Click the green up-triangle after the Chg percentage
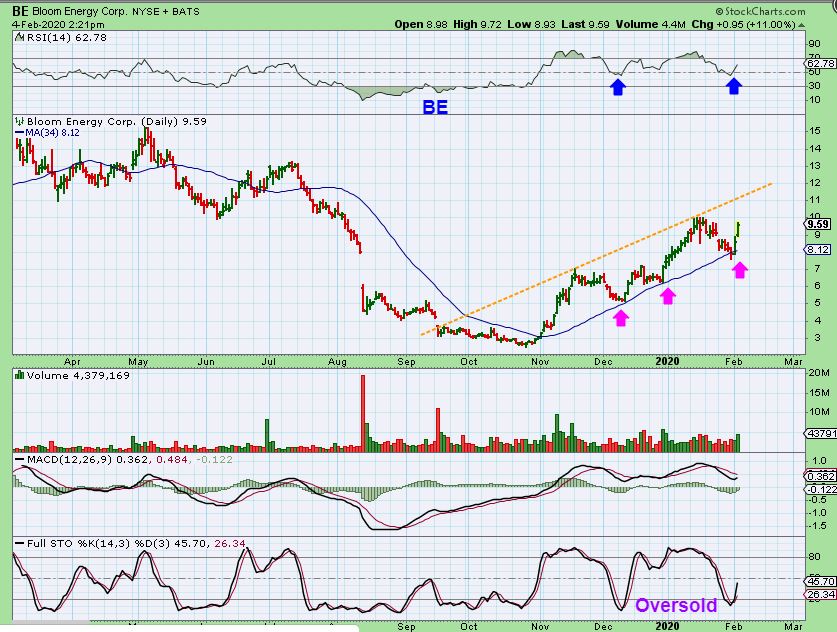Viewport: 837px width, 632px height. [802, 25]
